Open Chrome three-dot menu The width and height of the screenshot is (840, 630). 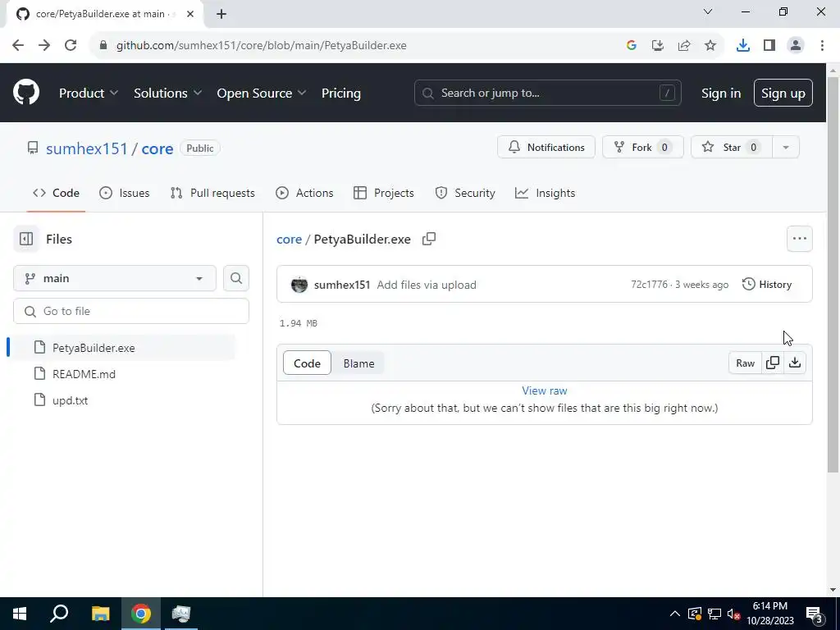822,46
